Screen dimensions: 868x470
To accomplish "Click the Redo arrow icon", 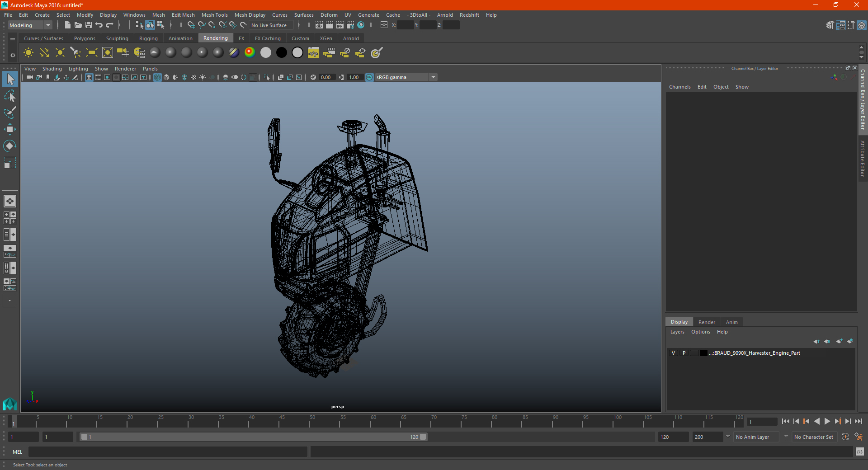I will pos(109,25).
